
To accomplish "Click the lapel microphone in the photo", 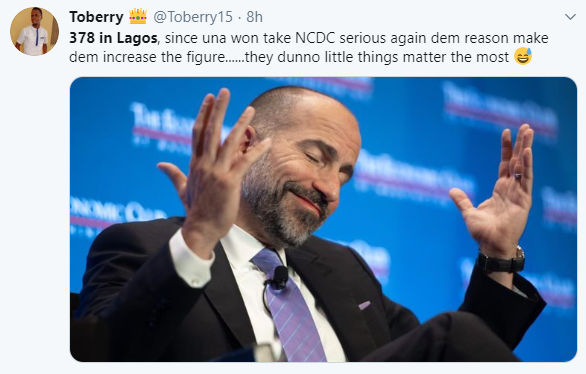I will pyautogui.click(x=280, y=278).
